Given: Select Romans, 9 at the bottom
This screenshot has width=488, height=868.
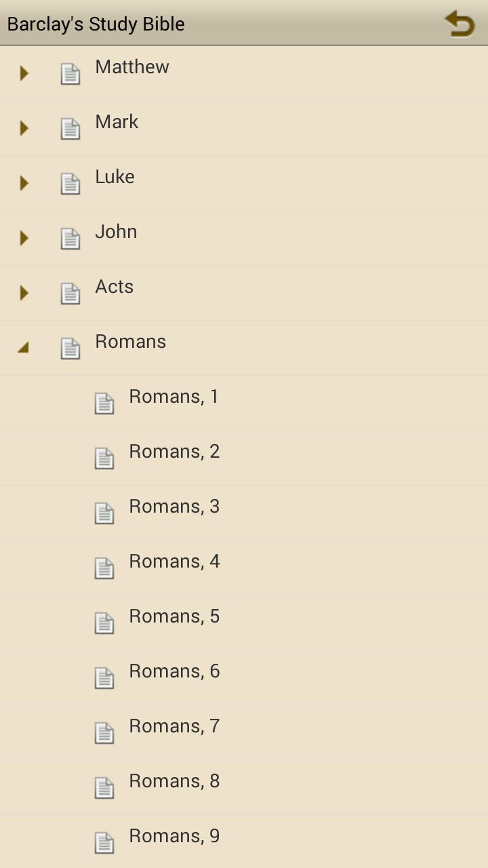Looking at the screenshot, I should [x=174, y=835].
